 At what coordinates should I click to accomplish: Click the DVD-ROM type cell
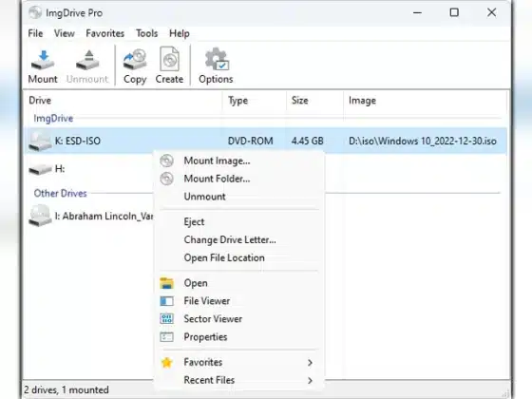click(251, 142)
